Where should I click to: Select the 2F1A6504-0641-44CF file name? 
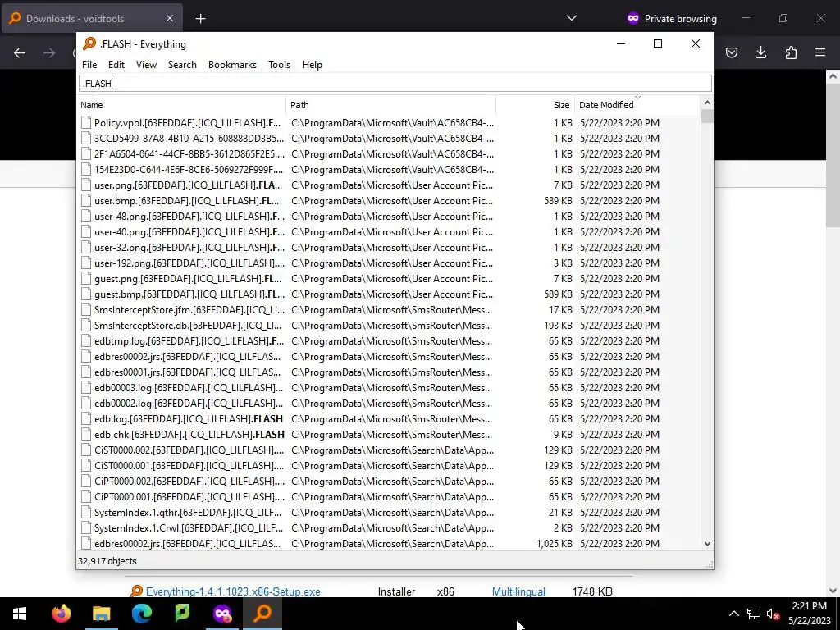189,153
